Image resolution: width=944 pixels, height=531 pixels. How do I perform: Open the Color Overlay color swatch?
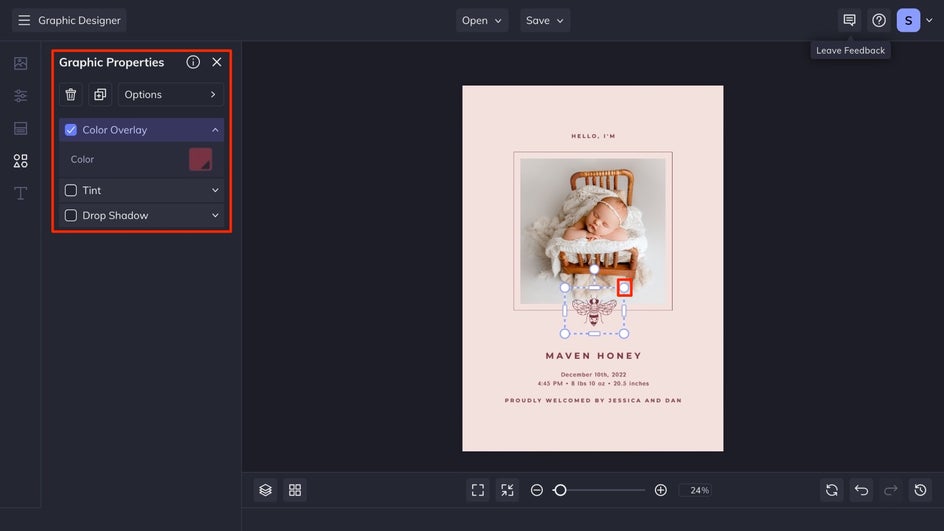pos(200,160)
